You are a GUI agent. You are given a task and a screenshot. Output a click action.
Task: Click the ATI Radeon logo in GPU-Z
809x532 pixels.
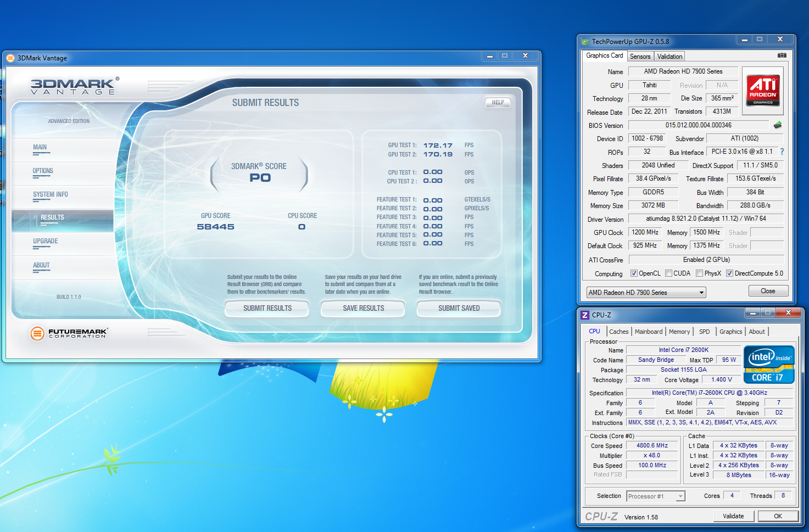[x=763, y=91]
